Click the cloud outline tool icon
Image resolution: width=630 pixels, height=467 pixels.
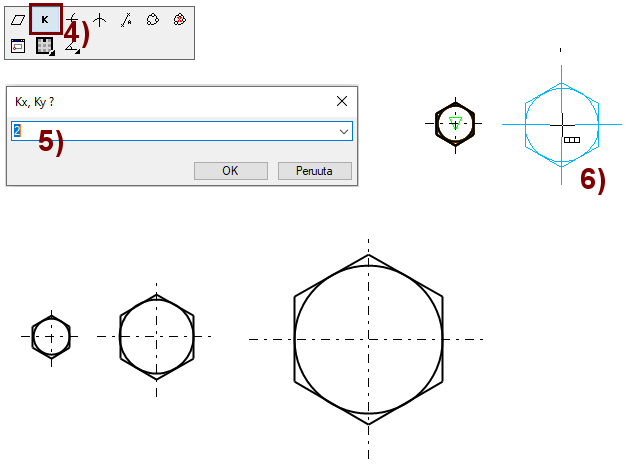(x=153, y=19)
